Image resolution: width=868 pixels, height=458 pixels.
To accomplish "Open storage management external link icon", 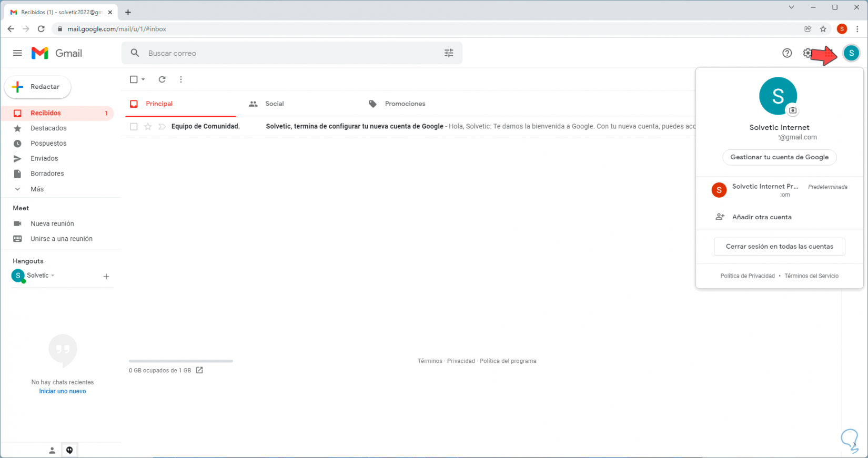I will click(199, 370).
